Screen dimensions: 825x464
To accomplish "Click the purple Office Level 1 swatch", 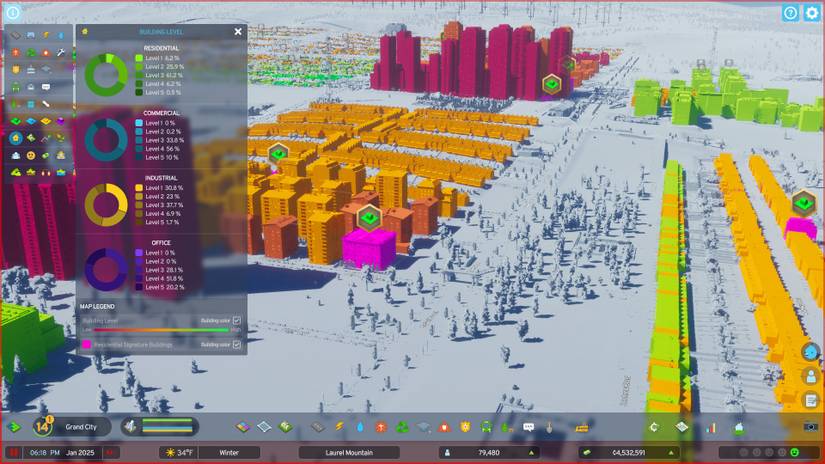I will pos(139,253).
